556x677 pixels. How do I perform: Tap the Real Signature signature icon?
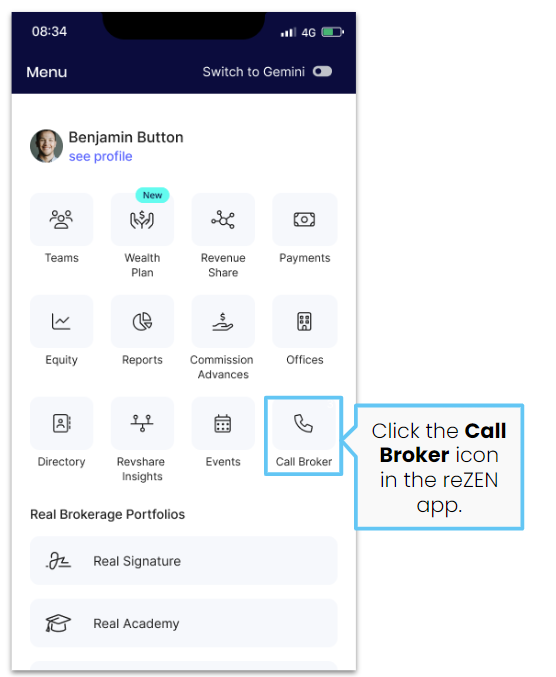tap(58, 561)
